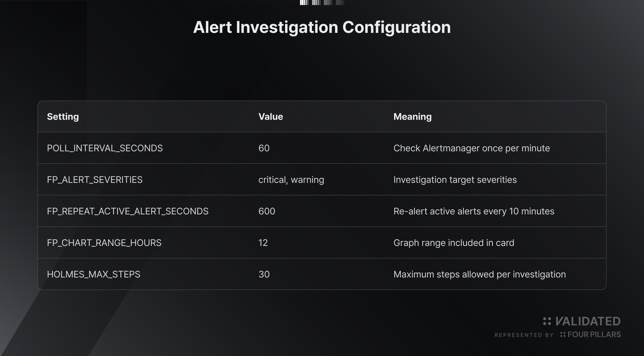This screenshot has width=644, height=356.
Task: Click the Four Pillars logo dots icon
Action: [563, 335]
